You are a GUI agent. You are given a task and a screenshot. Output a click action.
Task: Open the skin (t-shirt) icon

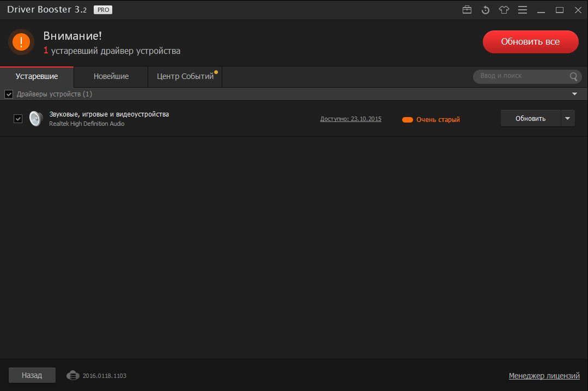[504, 10]
